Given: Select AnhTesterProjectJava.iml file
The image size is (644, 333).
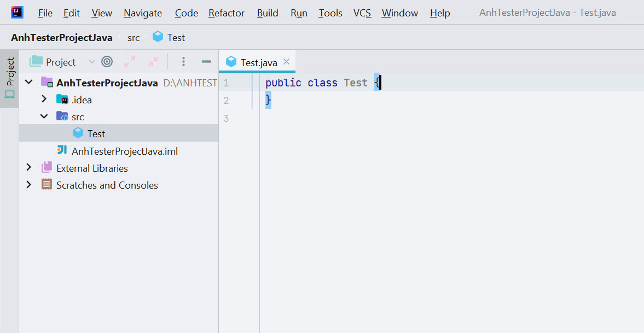Looking at the screenshot, I should click(124, 151).
